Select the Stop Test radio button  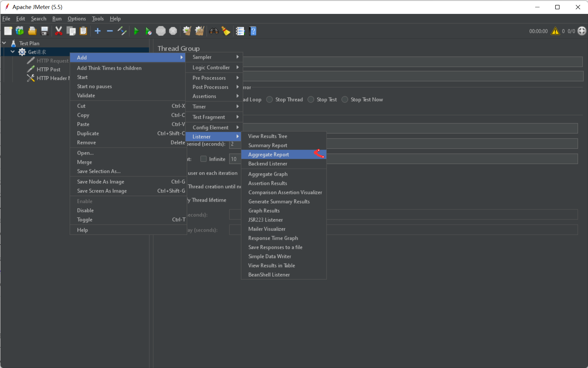311,99
